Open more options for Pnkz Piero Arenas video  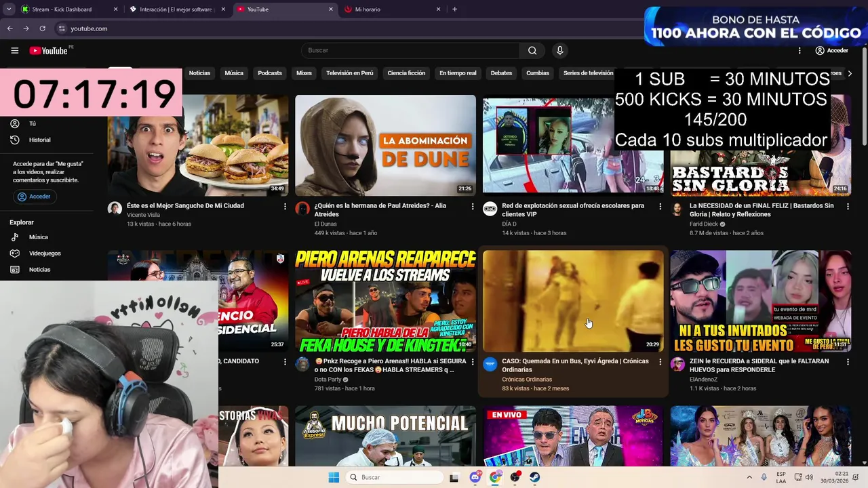[473, 362]
